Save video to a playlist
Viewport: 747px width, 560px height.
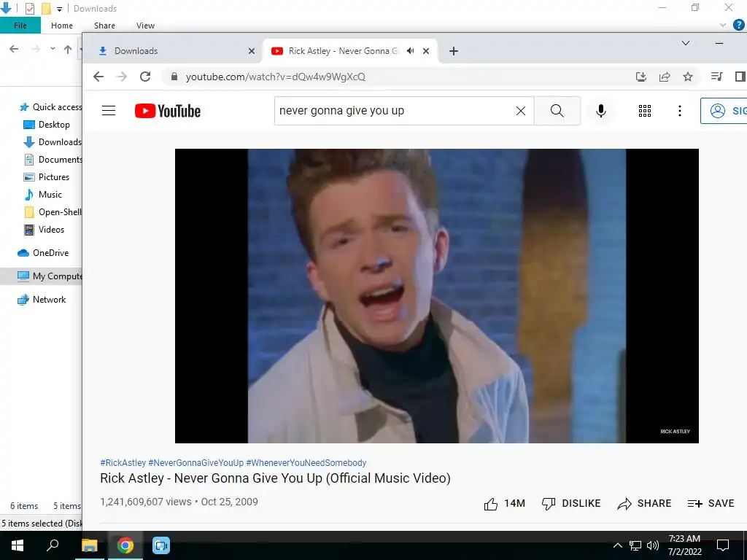pos(711,503)
